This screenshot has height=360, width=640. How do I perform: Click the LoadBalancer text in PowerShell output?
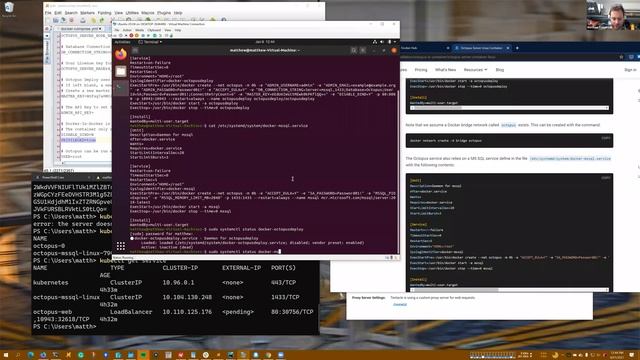(131, 312)
